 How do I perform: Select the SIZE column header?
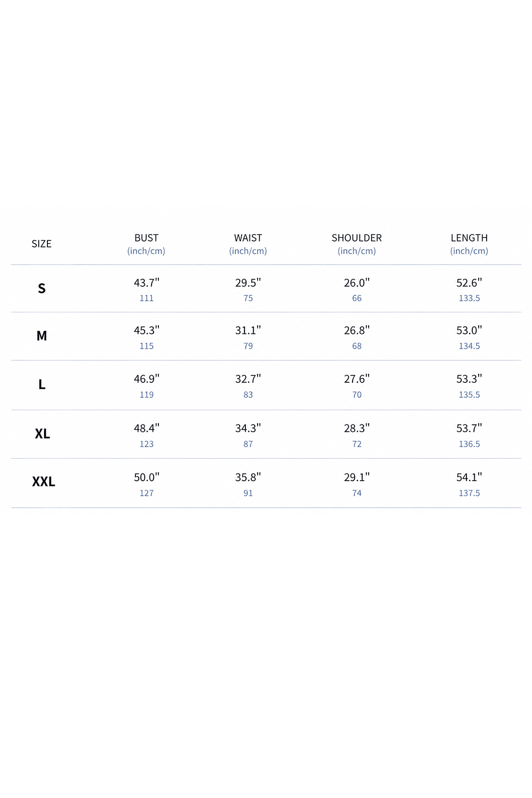click(42, 244)
